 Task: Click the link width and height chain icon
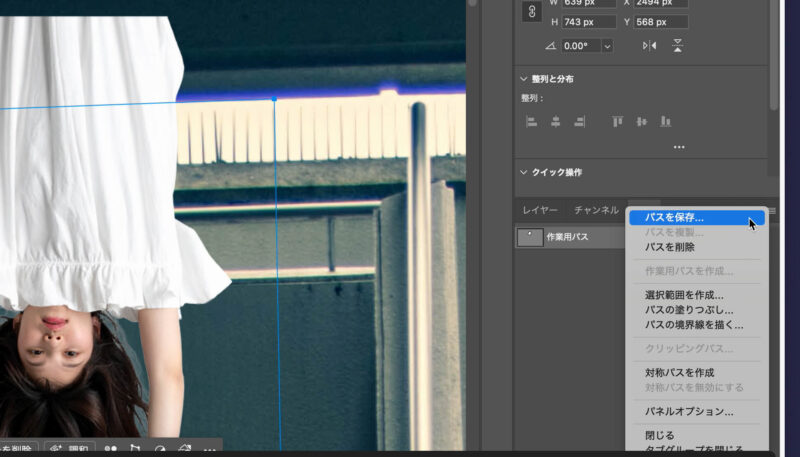532,12
